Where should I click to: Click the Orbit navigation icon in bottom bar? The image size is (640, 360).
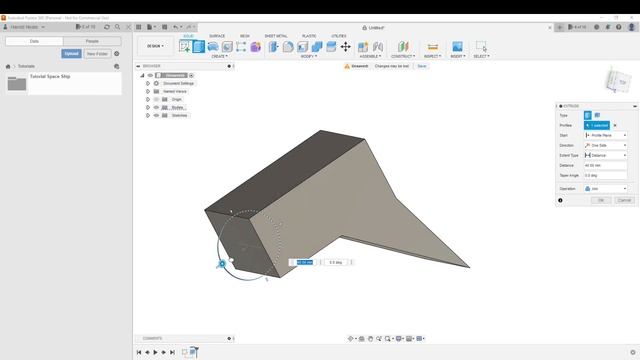tap(351, 338)
